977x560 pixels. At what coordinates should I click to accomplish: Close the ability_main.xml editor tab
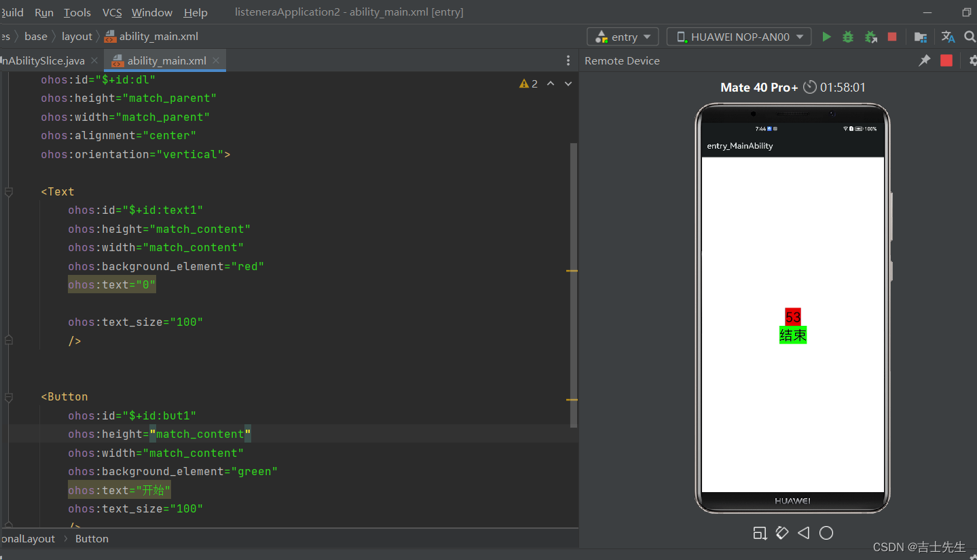point(216,60)
